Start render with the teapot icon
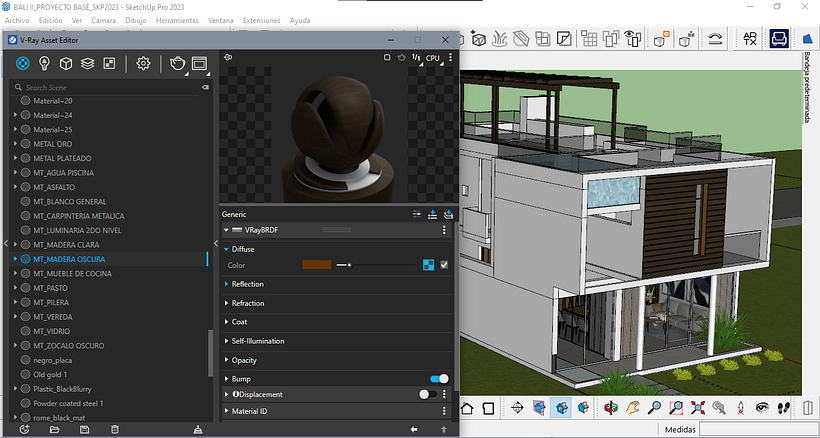Viewport: 820px width, 438px height. pyautogui.click(x=178, y=63)
